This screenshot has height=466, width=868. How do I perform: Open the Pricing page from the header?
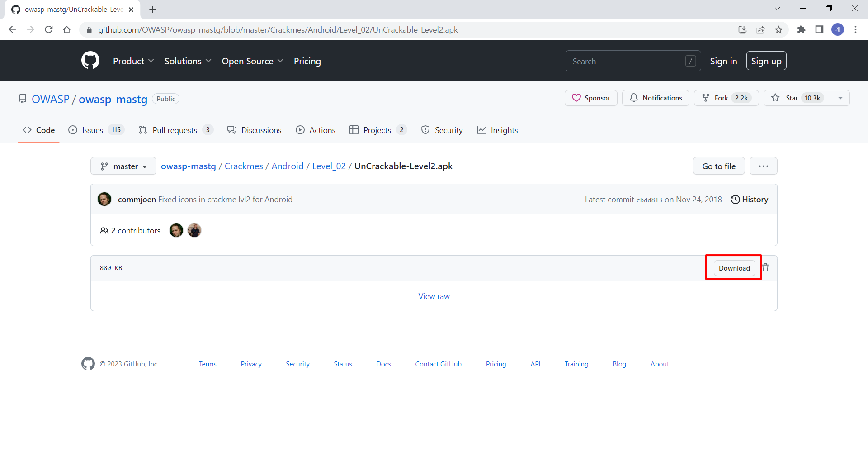307,61
